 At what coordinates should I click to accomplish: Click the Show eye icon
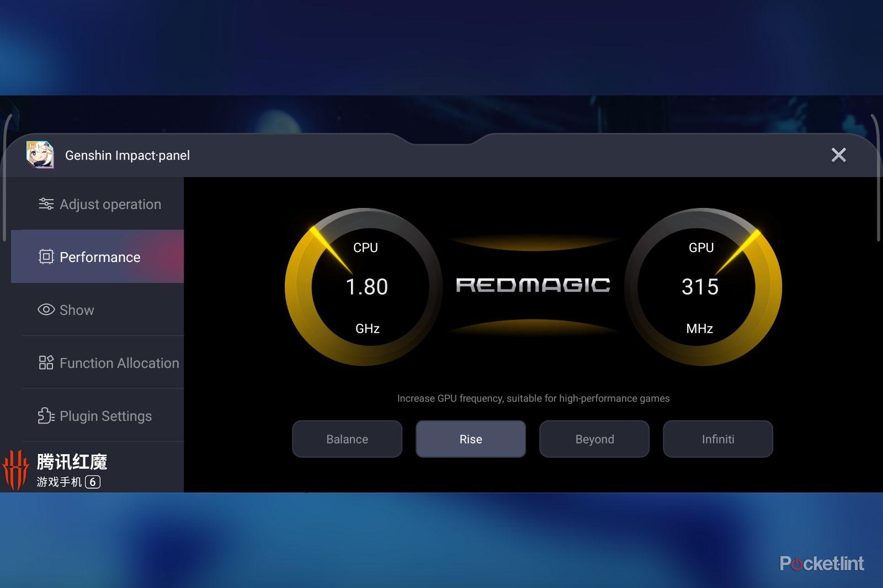(x=46, y=309)
